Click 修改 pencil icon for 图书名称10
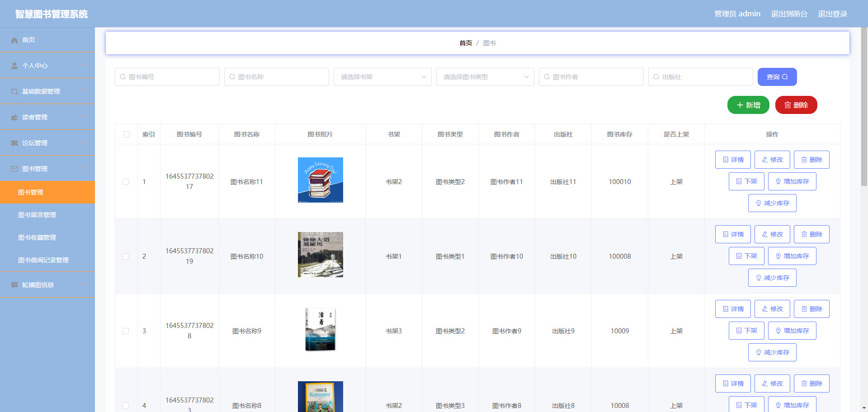 [765, 234]
